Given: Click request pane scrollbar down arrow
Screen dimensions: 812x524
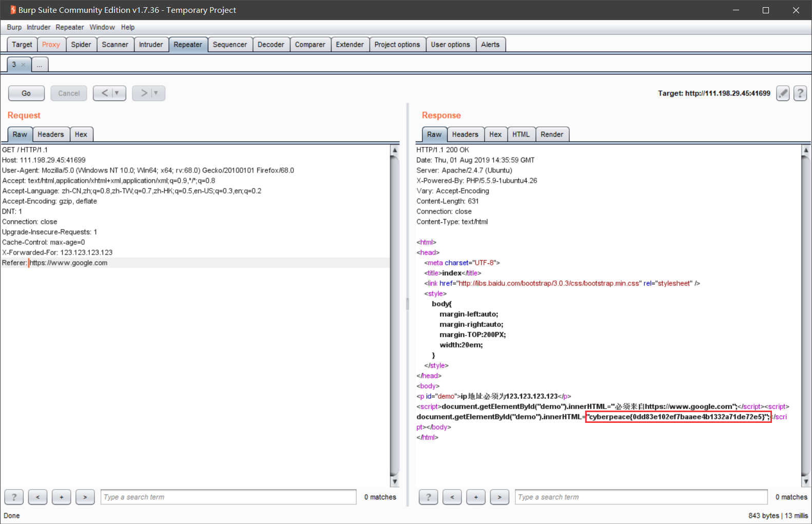Looking at the screenshot, I should 395,481.
